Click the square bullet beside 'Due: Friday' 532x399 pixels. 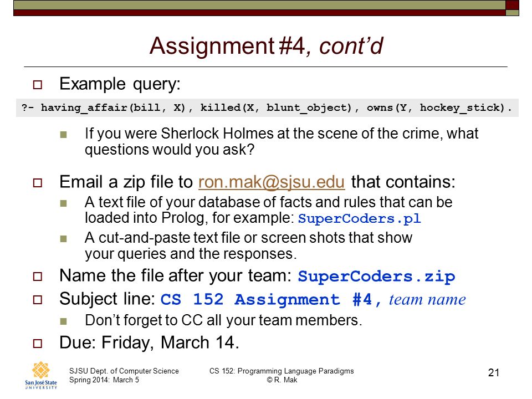[38, 344]
